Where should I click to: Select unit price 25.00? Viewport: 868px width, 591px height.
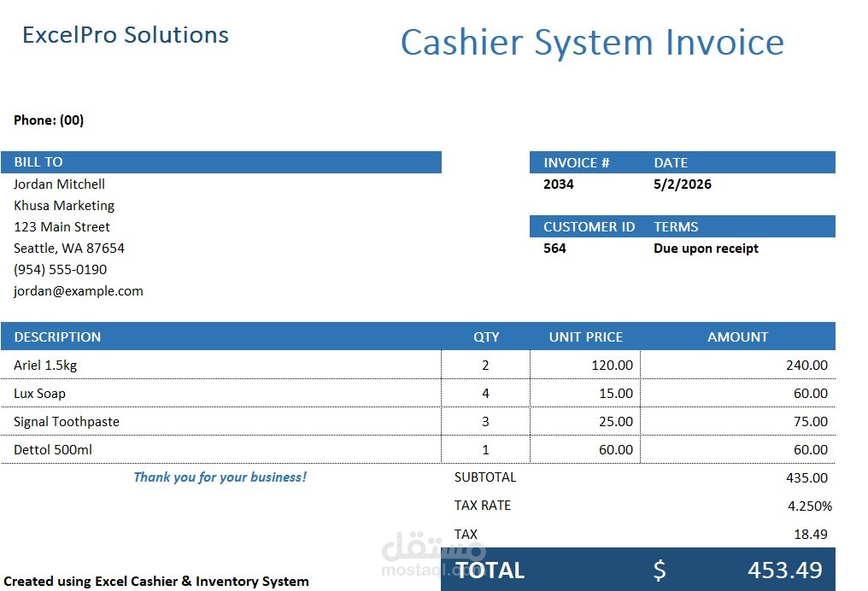pos(616,422)
